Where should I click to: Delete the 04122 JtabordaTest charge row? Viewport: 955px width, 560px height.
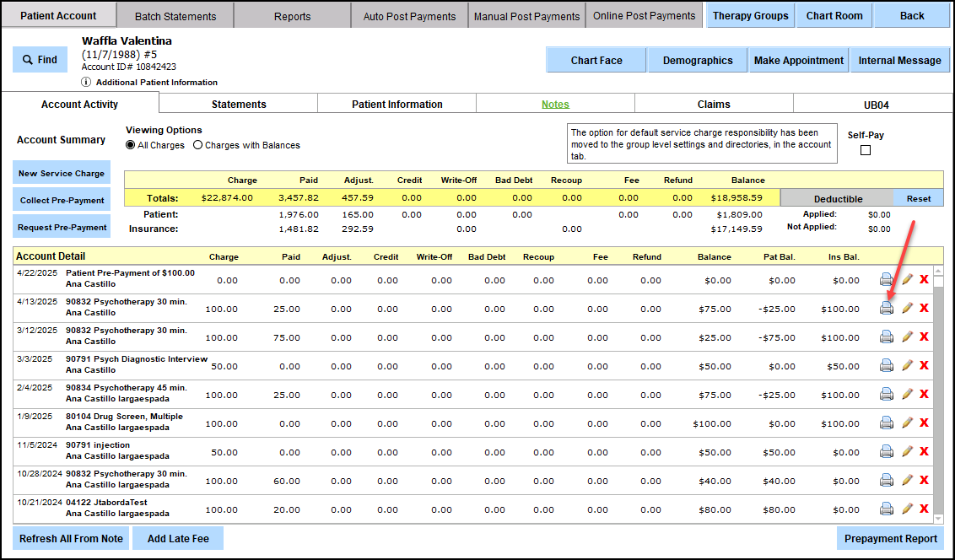[925, 509]
